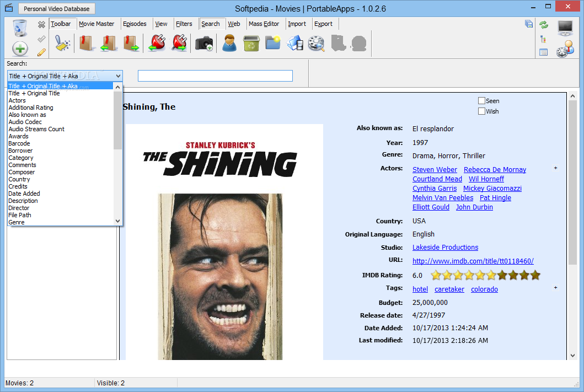Click the orange pencil edit icon
584x392 pixels.
click(x=41, y=52)
